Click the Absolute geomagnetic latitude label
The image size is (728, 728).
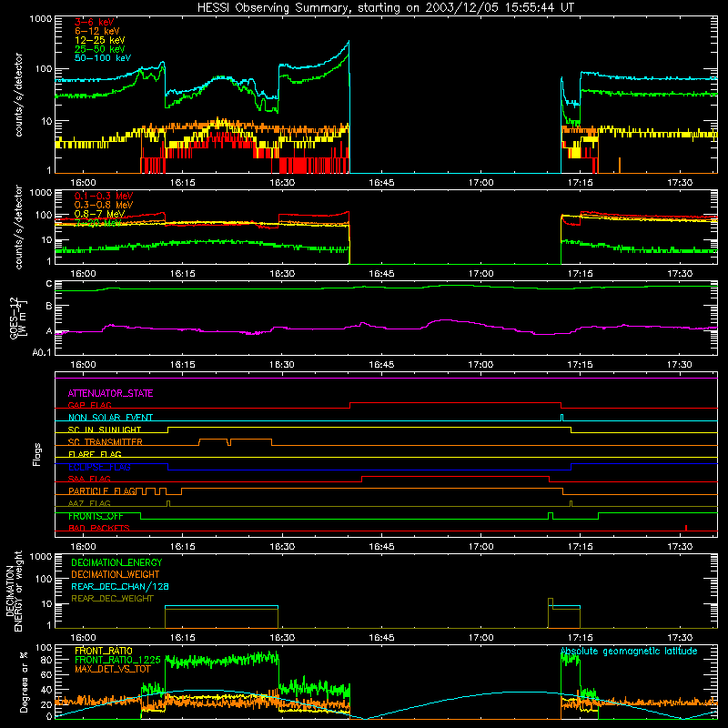pyautogui.click(x=629, y=652)
